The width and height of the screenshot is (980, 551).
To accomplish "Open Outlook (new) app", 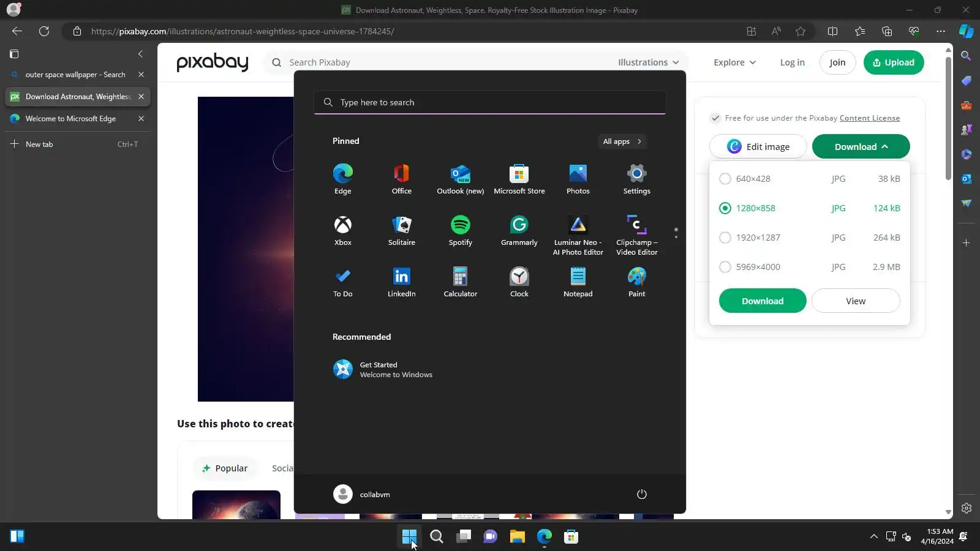I will tap(460, 179).
